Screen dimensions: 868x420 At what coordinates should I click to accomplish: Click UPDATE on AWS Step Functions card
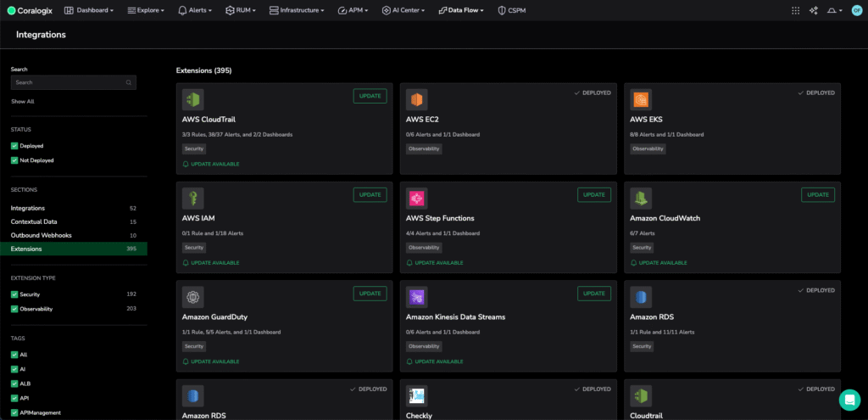click(x=594, y=194)
